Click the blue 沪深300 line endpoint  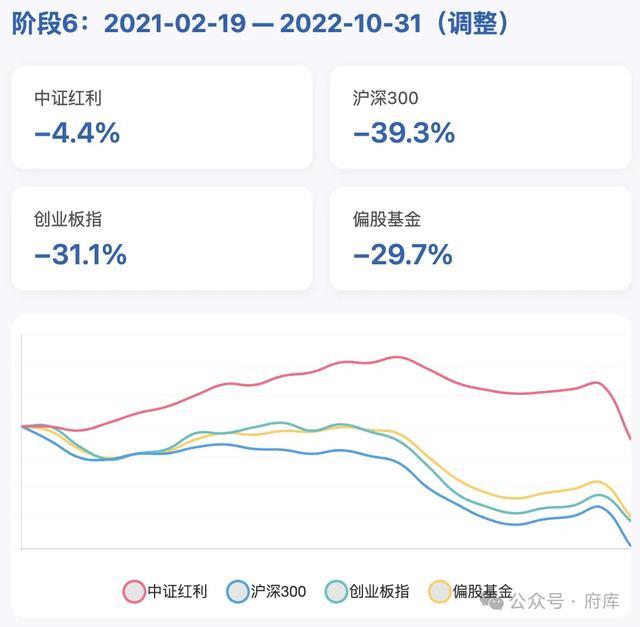tap(630, 545)
